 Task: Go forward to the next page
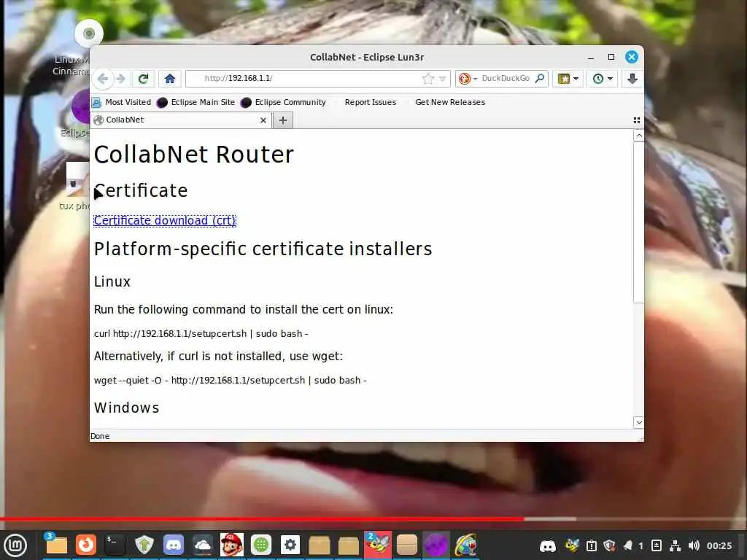(x=121, y=79)
